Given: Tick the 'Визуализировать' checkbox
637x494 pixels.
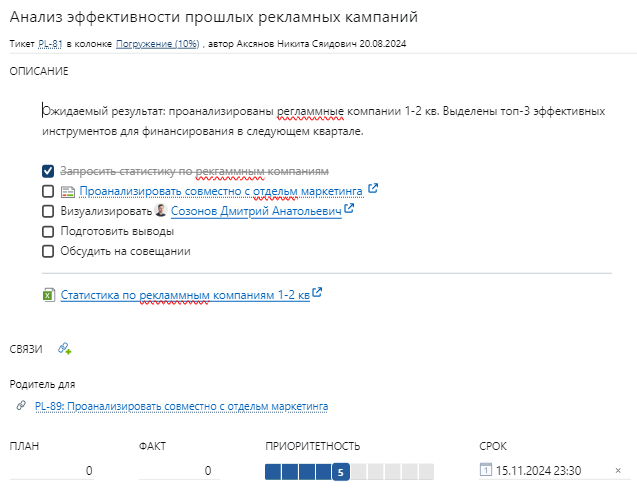Looking at the screenshot, I should point(48,211).
